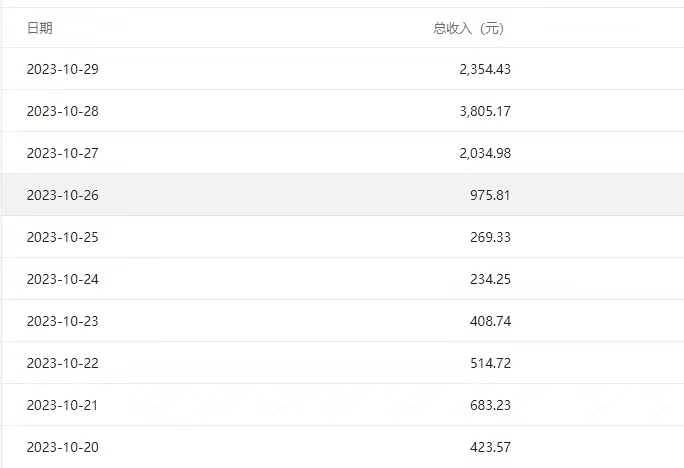Click the 269.33 income amount

[x=490, y=237]
